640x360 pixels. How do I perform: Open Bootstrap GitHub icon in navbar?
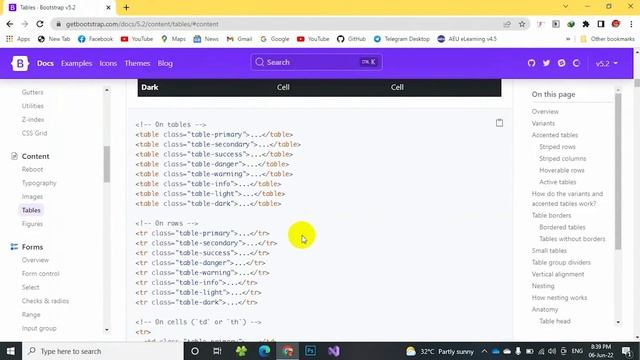coord(531,63)
